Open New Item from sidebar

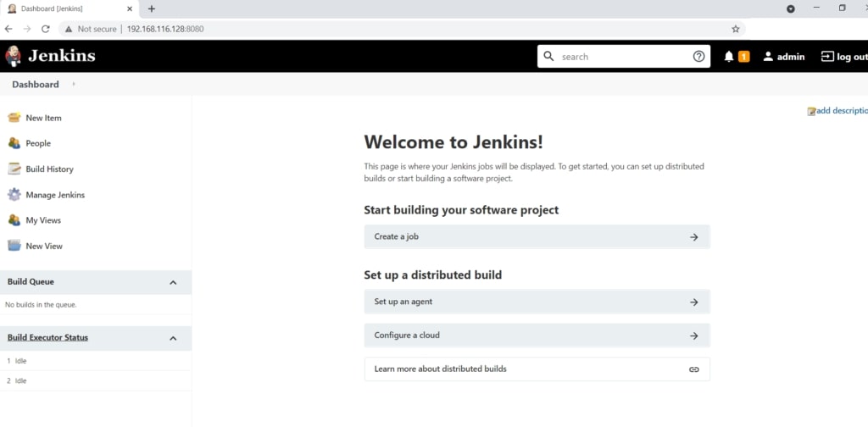tap(44, 118)
